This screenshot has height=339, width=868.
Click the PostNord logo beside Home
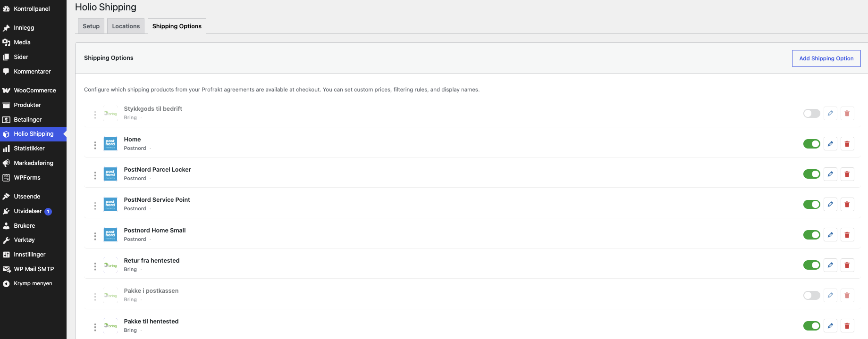[x=110, y=144]
